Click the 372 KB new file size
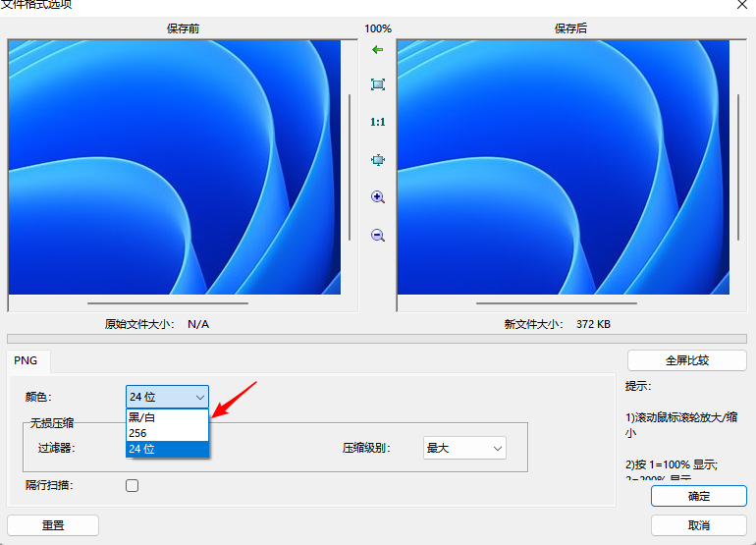Viewport: 756px width, 545px height. click(x=593, y=324)
